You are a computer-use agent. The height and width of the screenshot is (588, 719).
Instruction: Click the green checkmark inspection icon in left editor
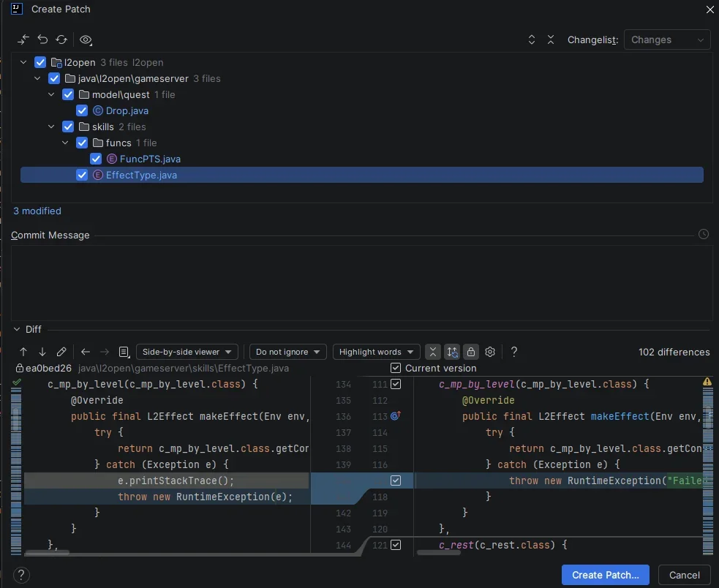click(x=17, y=382)
